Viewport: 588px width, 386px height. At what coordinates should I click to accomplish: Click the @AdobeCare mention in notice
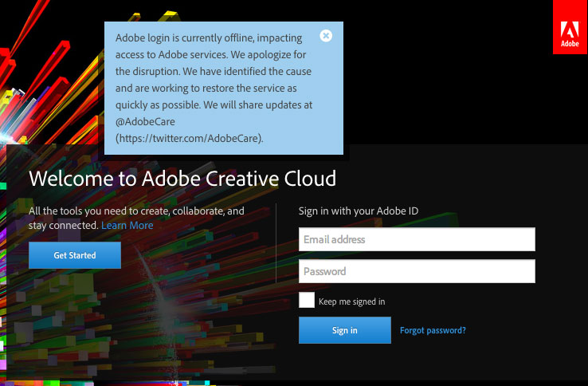(x=145, y=122)
